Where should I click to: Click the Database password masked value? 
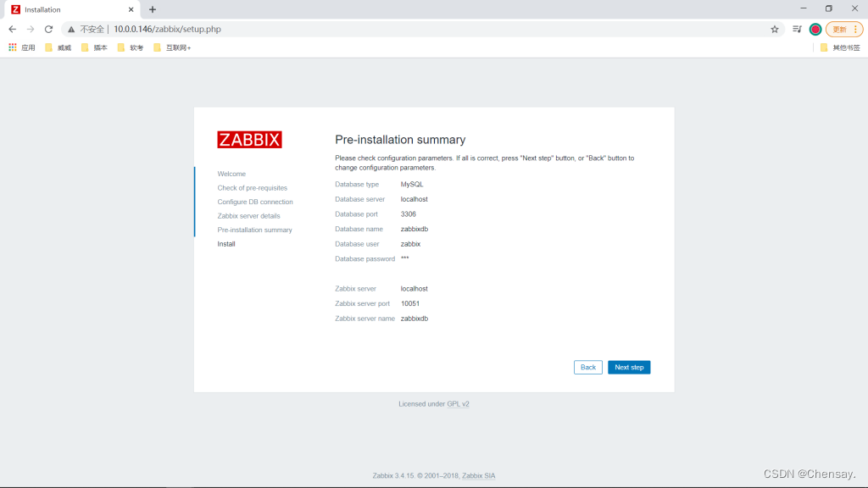click(404, 258)
